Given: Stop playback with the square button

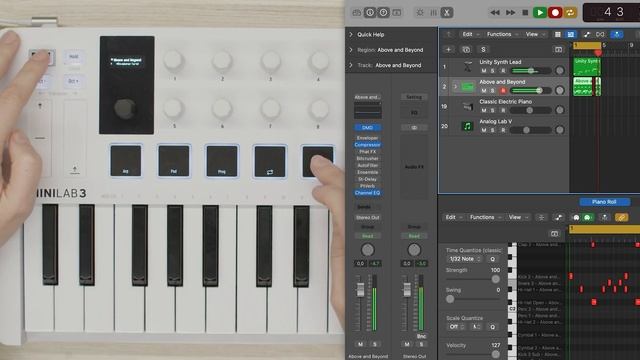Looking at the screenshot, I should tap(525, 13).
